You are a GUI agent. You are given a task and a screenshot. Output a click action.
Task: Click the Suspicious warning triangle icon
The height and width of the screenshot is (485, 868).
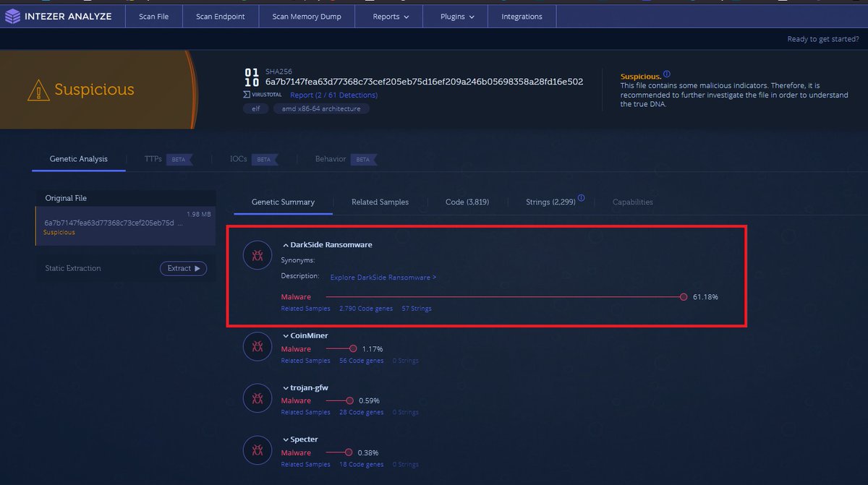click(38, 90)
